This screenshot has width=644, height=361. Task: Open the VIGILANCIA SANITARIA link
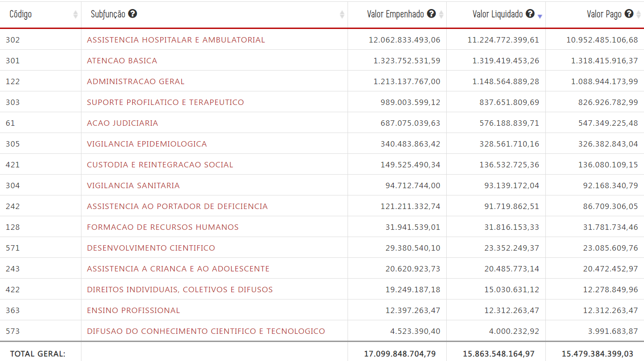(x=133, y=185)
